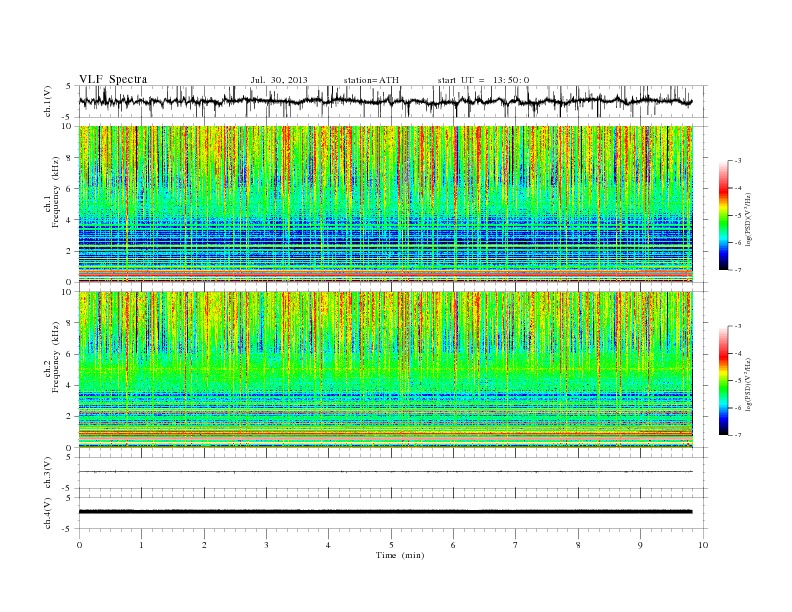
Task: Click the "0" tick on the Time axis
Action: pyautogui.click(x=79, y=545)
